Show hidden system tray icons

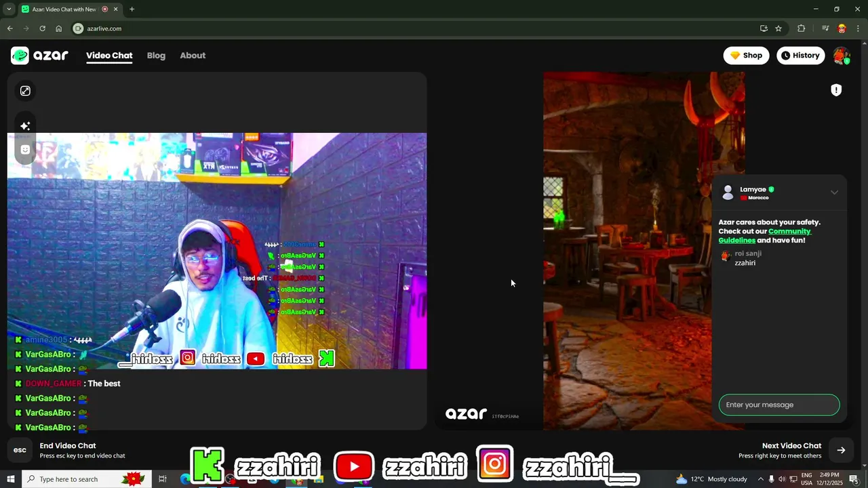[x=760, y=479]
